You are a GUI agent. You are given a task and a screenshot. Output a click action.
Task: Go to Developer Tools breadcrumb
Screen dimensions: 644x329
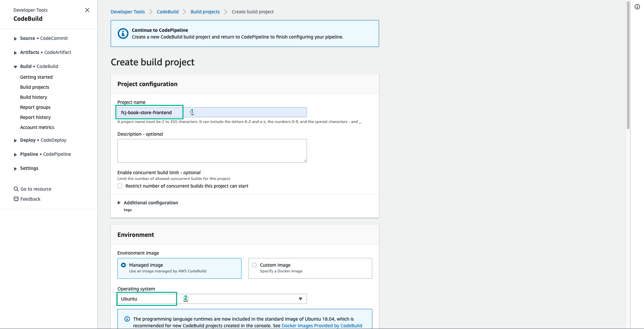128,12
